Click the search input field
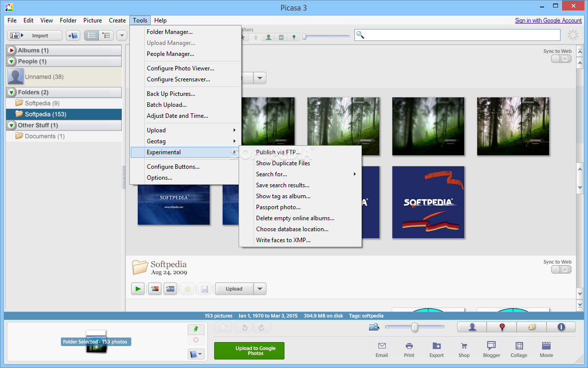 (458, 35)
